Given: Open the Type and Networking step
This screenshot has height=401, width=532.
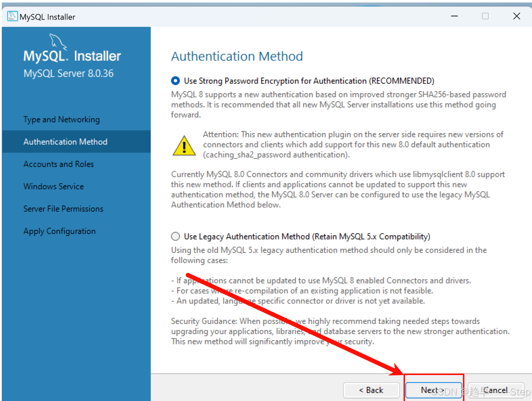Looking at the screenshot, I should point(62,120).
